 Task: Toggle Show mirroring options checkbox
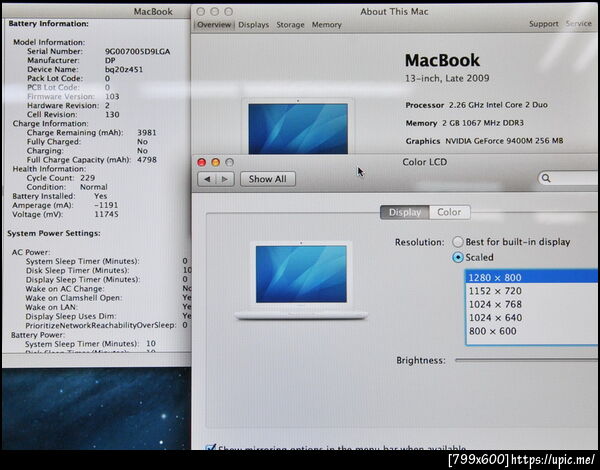click(x=210, y=448)
